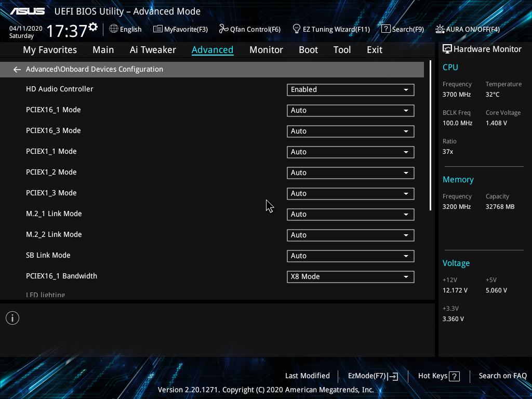Select the PCIEX16_1 Bandwidth label
Image resolution: width=532 pixels, height=399 pixels.
coord(61,276)
